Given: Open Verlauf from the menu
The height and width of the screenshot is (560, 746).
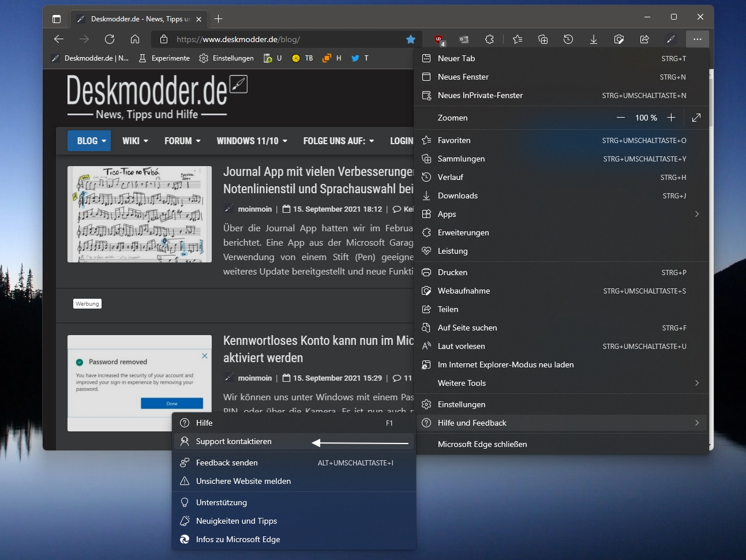Looking at the screenshot, I should pos(561,177).
